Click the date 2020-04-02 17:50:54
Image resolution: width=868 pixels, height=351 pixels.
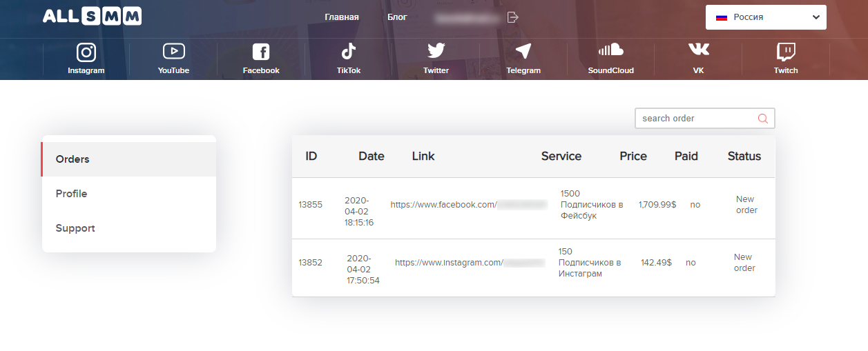(x=363, y=269)
